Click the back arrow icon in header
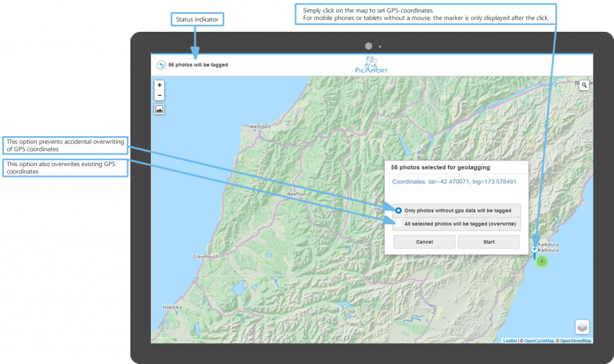The image size is (614, 364). (x=161, y=65)
